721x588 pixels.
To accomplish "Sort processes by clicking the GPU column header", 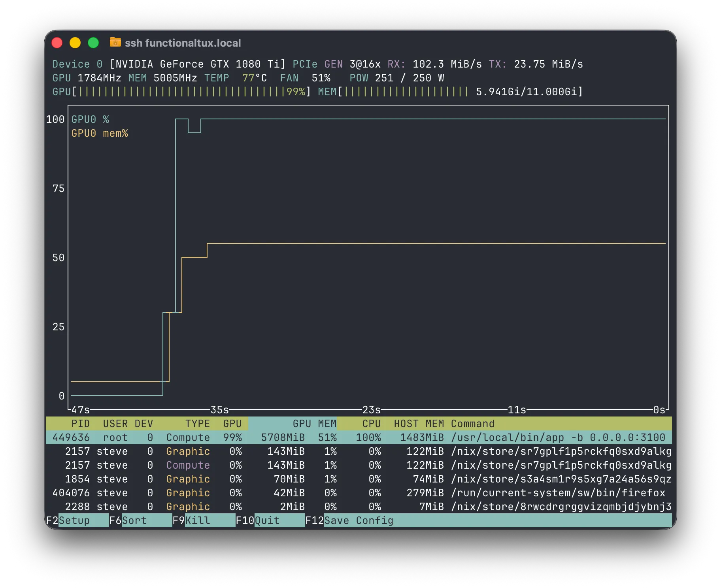I will (233, 424).
